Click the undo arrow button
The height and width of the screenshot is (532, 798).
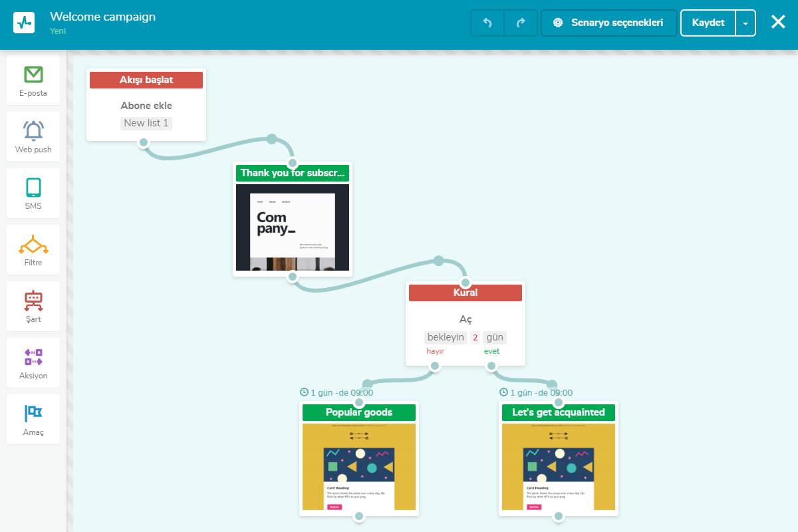click(x=487, y=23)
